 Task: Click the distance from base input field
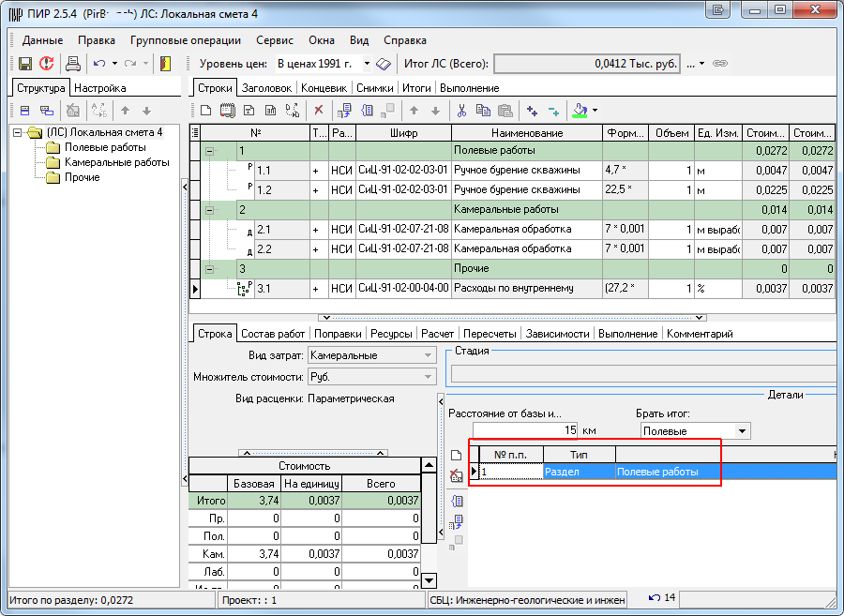(x=525, y=431)
